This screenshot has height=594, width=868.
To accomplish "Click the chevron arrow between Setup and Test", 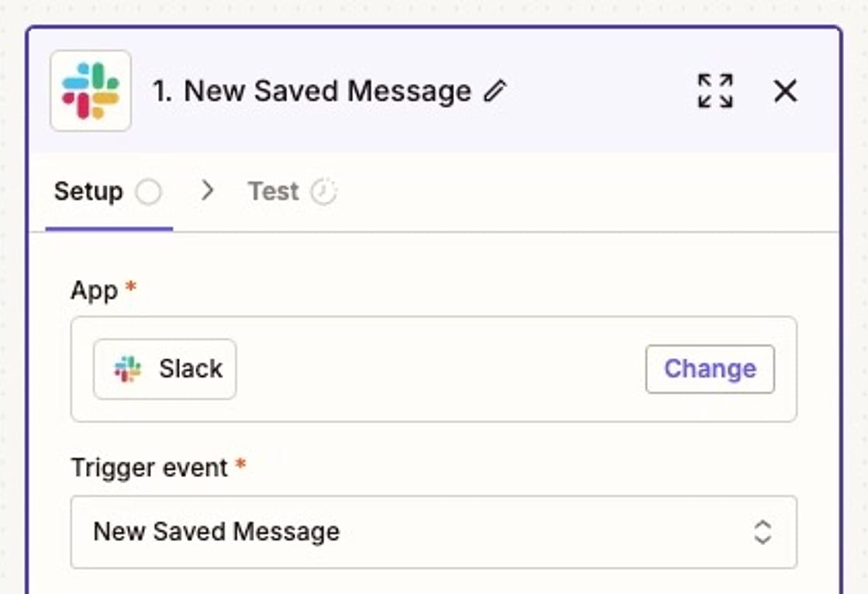I will [206, 191].
